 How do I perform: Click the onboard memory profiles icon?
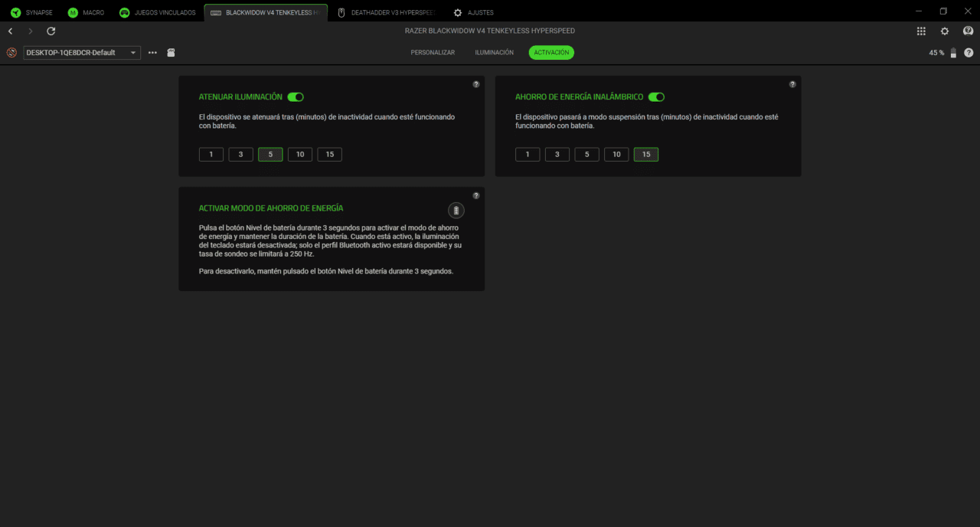pos(171,53)
